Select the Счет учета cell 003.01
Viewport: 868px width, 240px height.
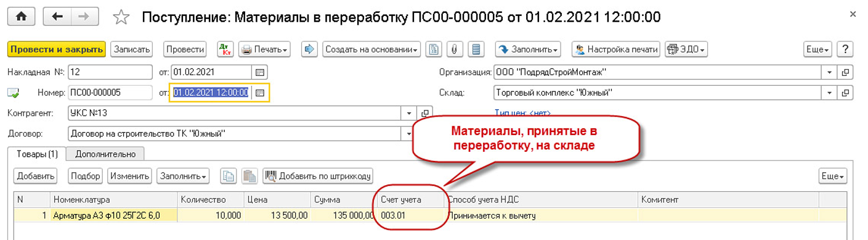click(409, 215)
